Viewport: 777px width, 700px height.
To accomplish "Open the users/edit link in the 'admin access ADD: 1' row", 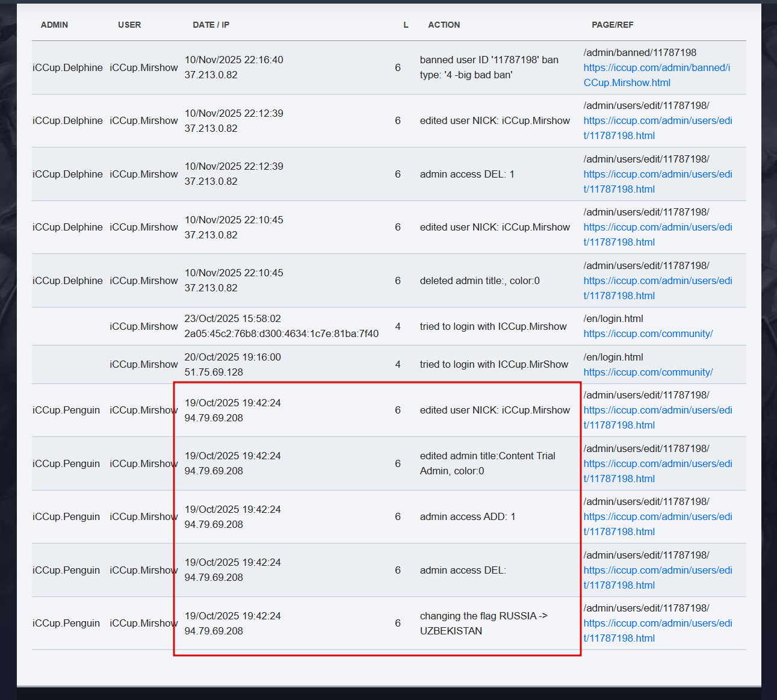I will point(658,524).
